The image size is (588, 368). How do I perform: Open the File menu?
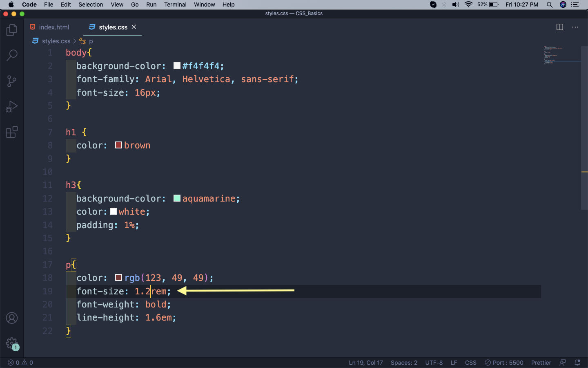(x=49, y=4)
